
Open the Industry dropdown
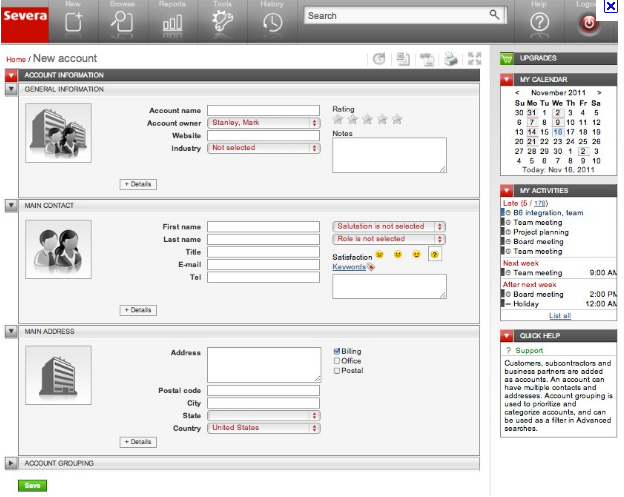click(263, 148)
